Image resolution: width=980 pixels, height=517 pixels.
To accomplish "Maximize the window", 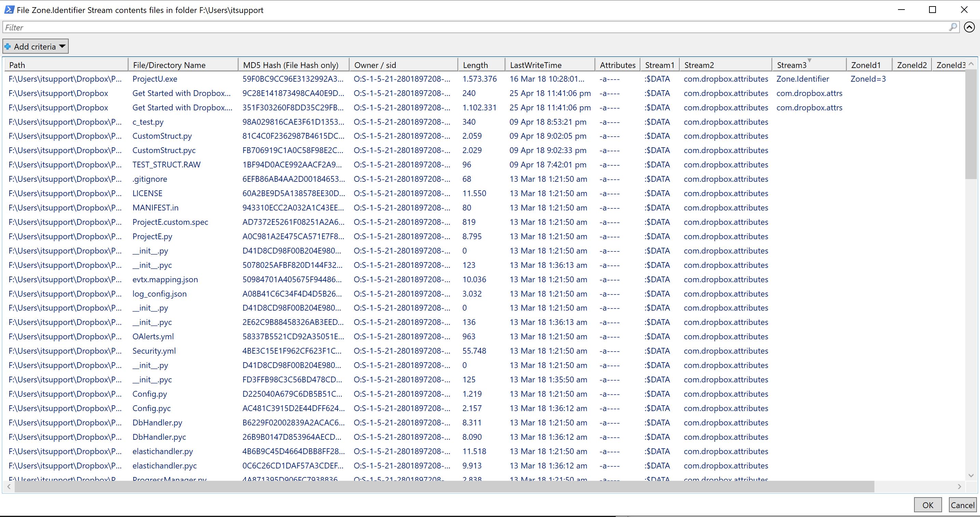I will (x=932, y=10).
